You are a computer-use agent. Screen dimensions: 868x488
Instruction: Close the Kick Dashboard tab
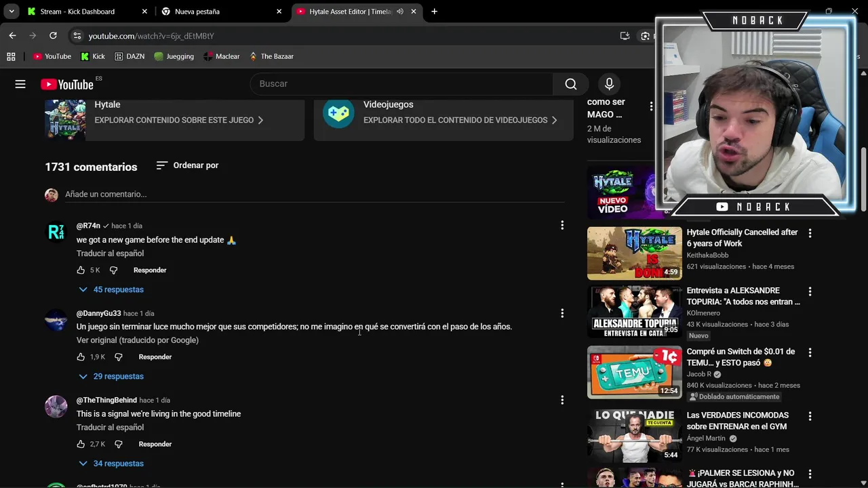[x=144, y=12]
